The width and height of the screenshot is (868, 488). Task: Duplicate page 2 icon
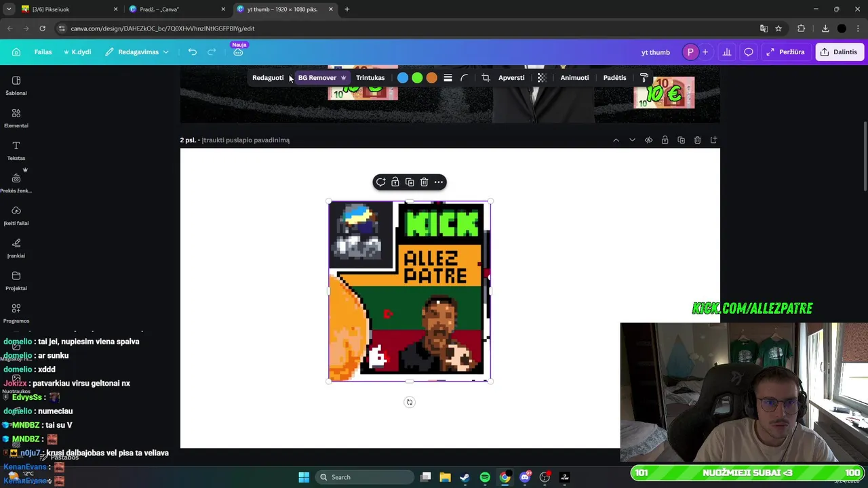tap(681, 140)
